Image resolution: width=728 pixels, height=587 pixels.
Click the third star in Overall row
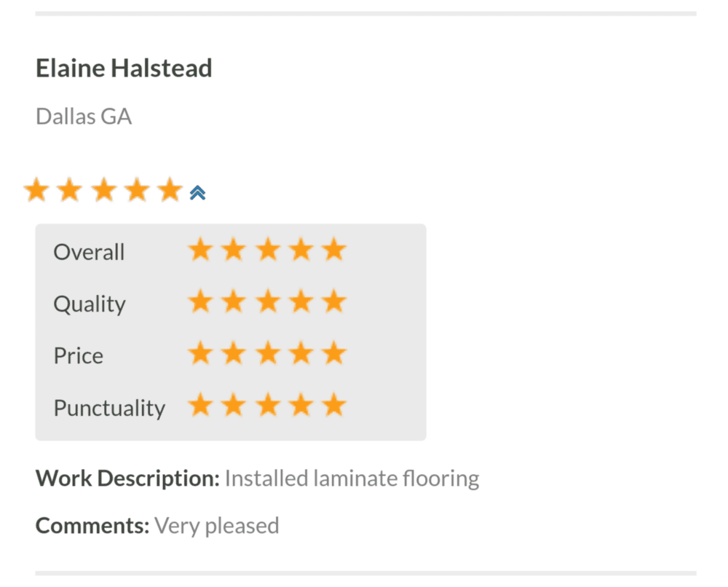(x=267, y=251)
